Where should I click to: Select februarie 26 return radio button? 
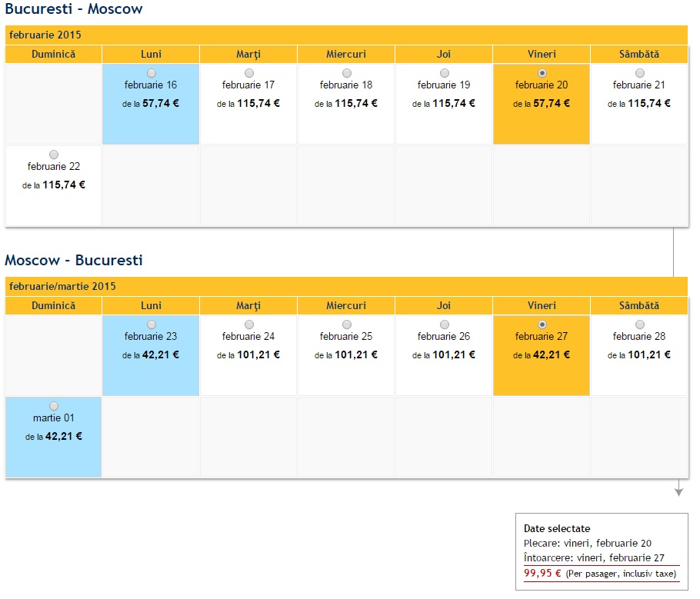click(444, 324)
